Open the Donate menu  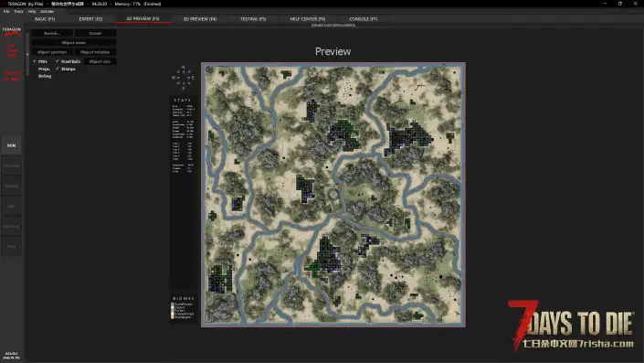pyautogui.click(x=47, y=12)
